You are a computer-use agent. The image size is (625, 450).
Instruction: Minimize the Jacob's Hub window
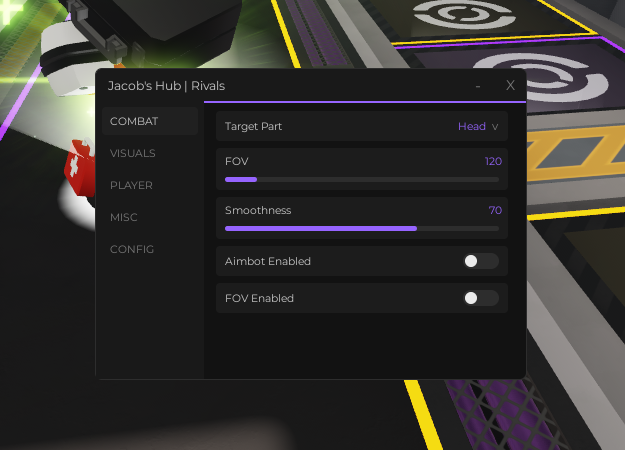(478, 86)
